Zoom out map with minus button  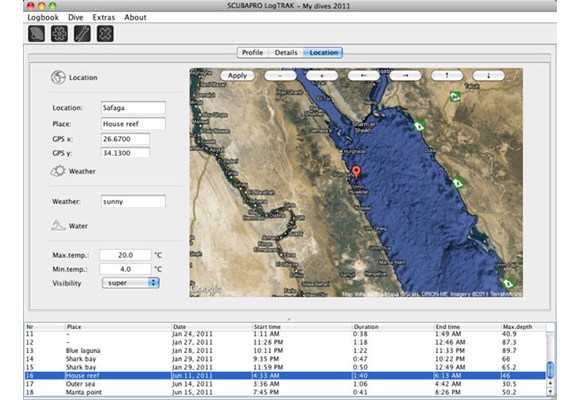tap(280, 75)
